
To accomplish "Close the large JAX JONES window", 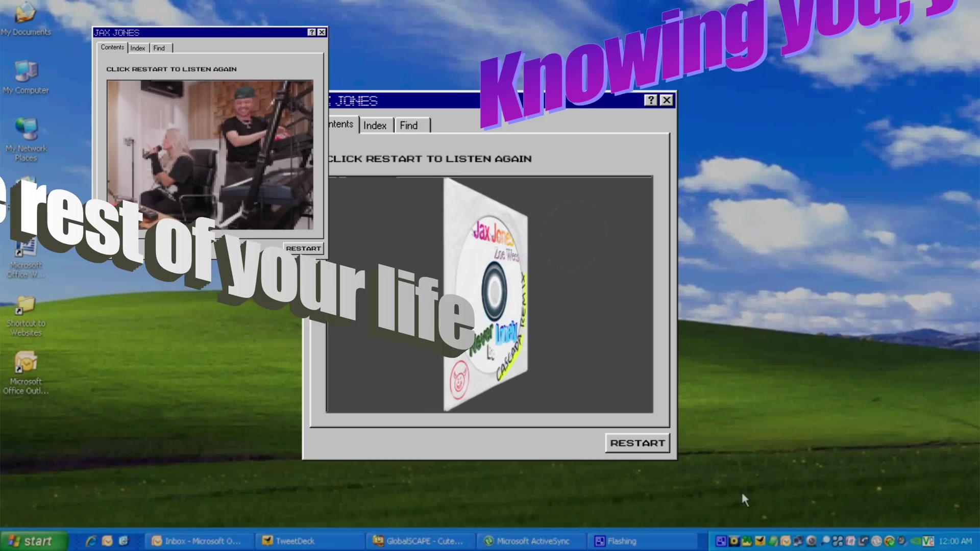I will [667, 100].
